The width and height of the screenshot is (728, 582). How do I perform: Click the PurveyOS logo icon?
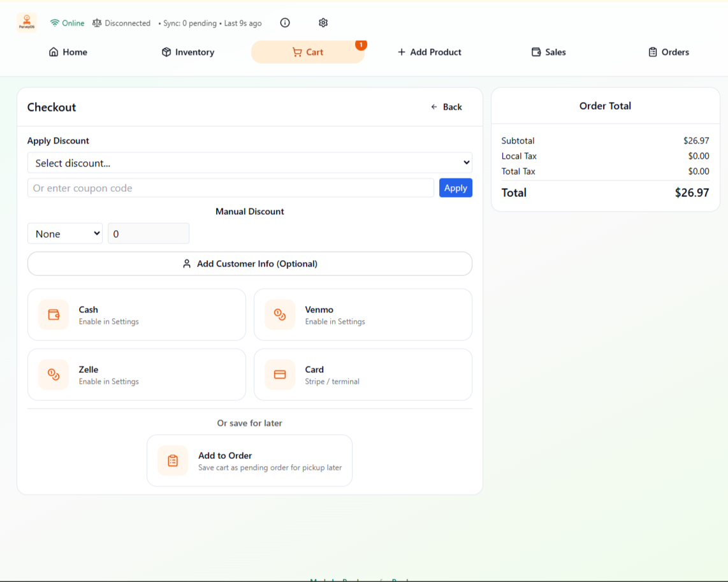27,23
